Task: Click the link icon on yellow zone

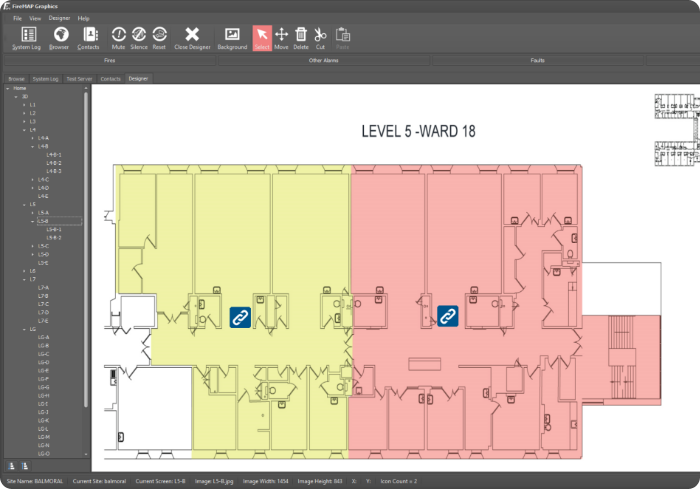Action: pos(240,317)
